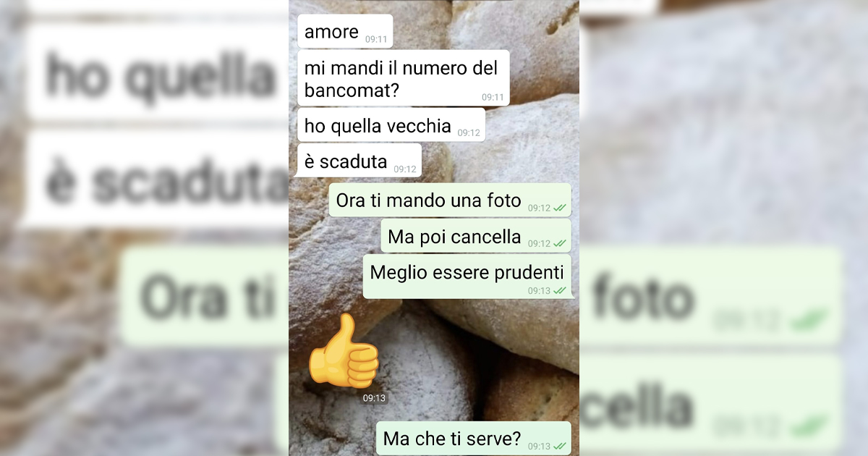Screen dimensions: 868x456
Task: Tap checkmarks beside 'Ma che ti serve?'
Action: click(560, 446)
